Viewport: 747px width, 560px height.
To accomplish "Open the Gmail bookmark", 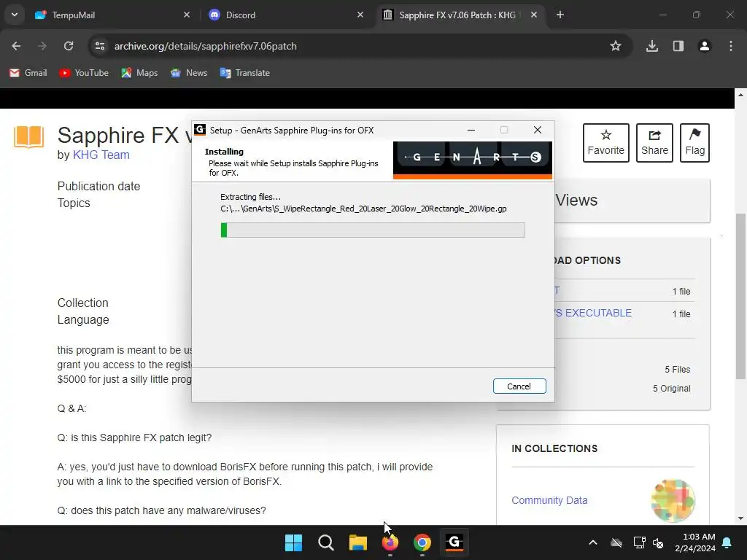I will 28,73.
